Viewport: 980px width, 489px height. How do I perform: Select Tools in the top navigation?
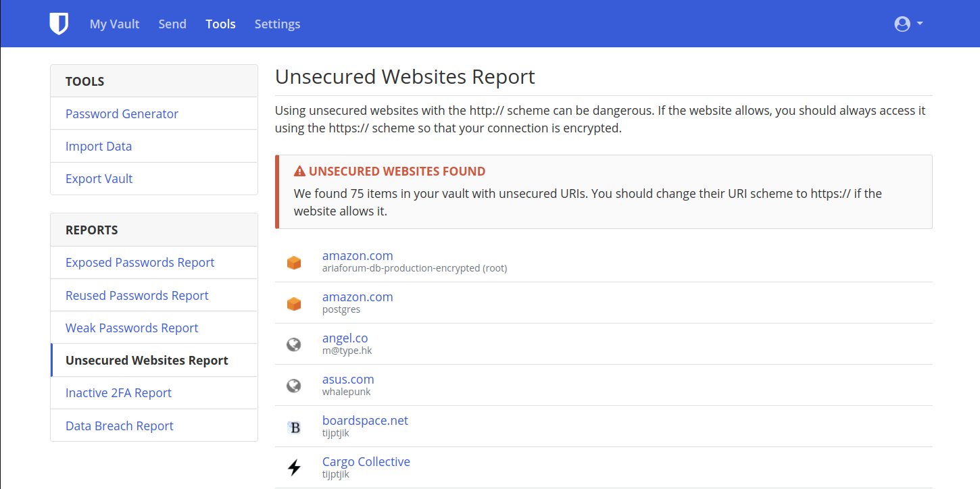(221, 24)
